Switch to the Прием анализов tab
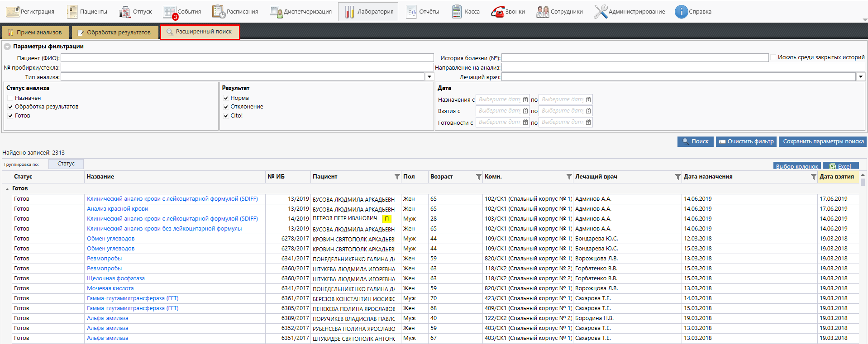The image size is (868, 344). pos(35,32)
